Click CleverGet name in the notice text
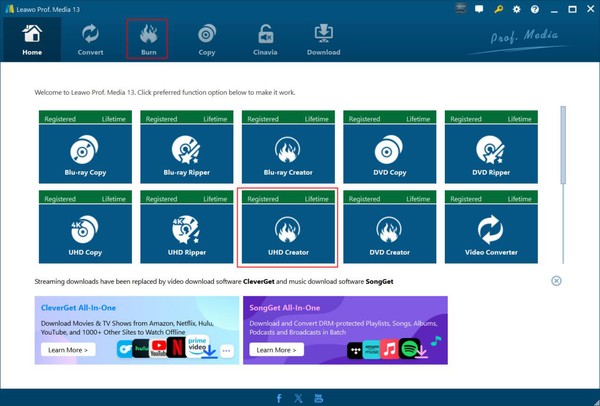The width and height of the screenshot is (600, 406). pos(259,281)
